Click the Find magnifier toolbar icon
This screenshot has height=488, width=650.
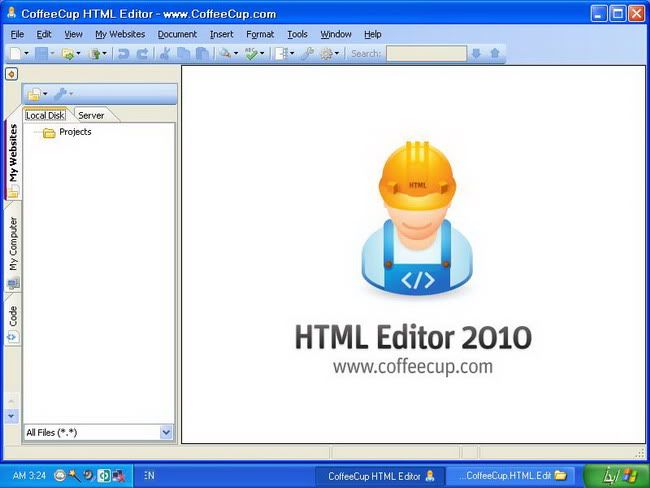pos(225,53)
